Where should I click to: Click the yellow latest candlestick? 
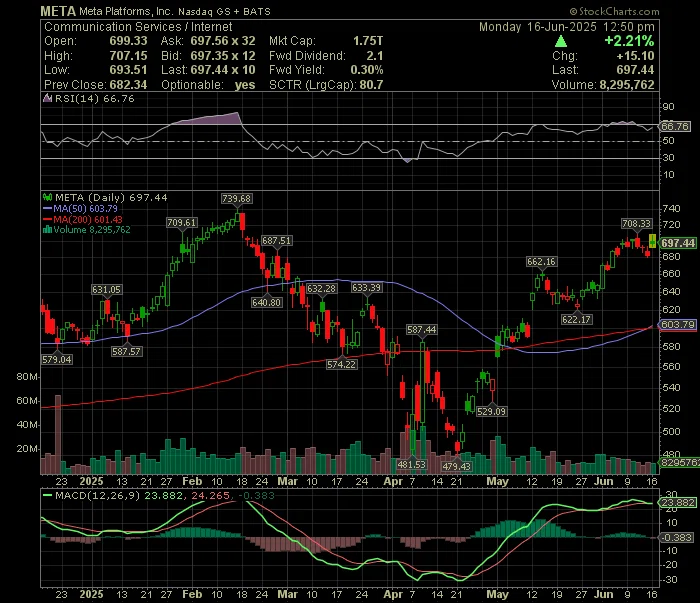point(652,241)
